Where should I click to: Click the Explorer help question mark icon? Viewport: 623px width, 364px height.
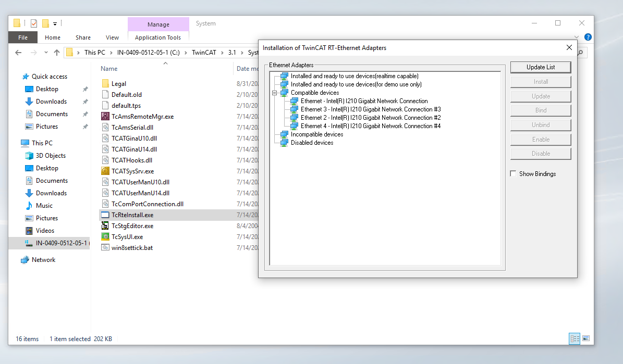coord(588,37)
